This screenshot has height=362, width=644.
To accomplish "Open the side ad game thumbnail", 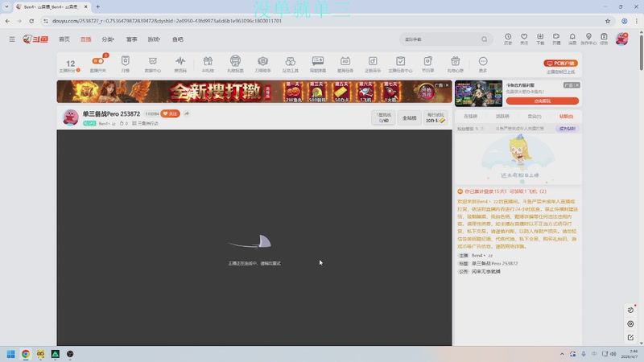I will pyautogui.click(x=478, y=93).
